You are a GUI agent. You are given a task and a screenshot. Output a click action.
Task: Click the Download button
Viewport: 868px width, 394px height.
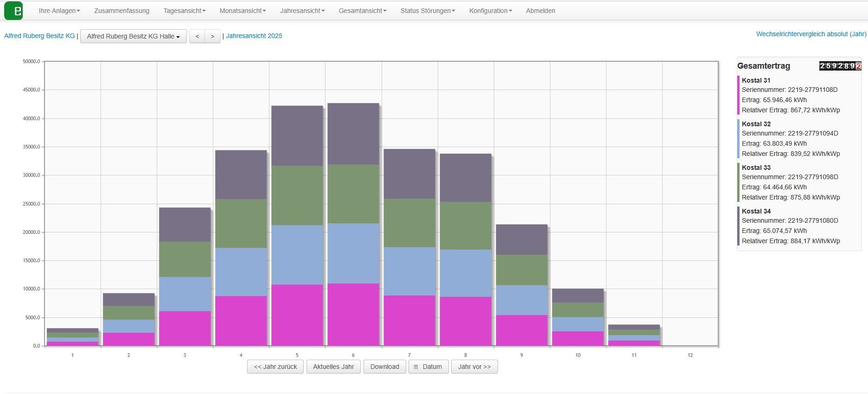tap(384, 367)
